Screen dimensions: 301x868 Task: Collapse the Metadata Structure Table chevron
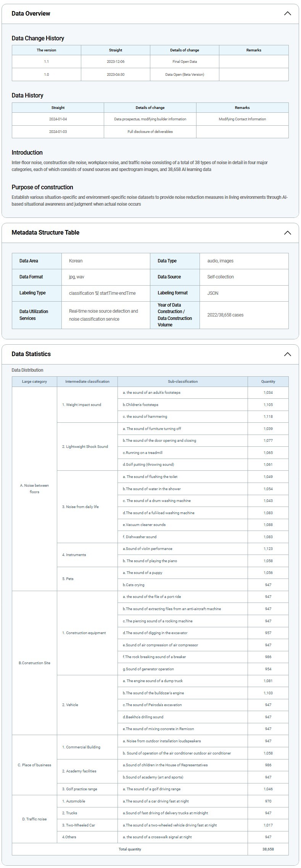point(287,233)
